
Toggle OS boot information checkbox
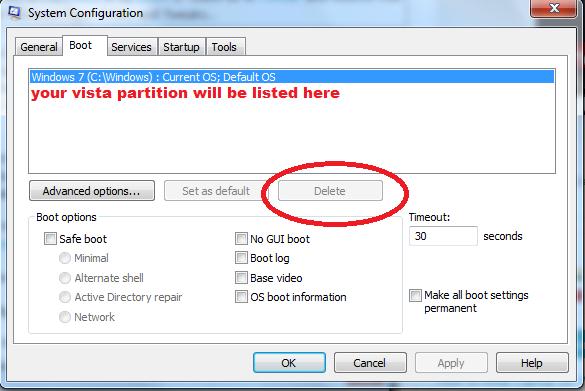[241, 297]
